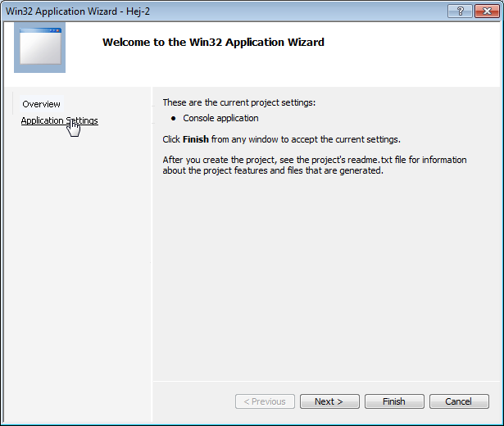The width and height of the screenshot is (504, 426).
Task: Click the Next > button
Action: (329, 401)
